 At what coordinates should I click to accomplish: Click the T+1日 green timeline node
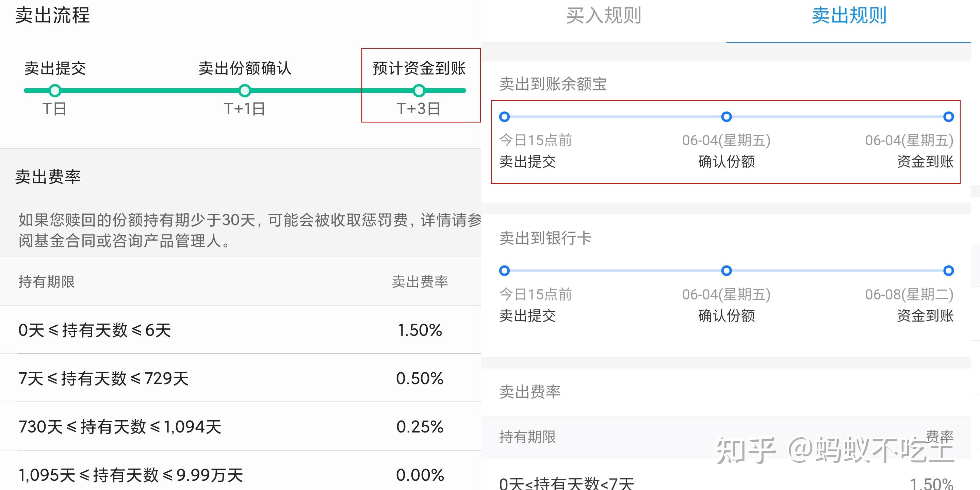pos(245,91)
